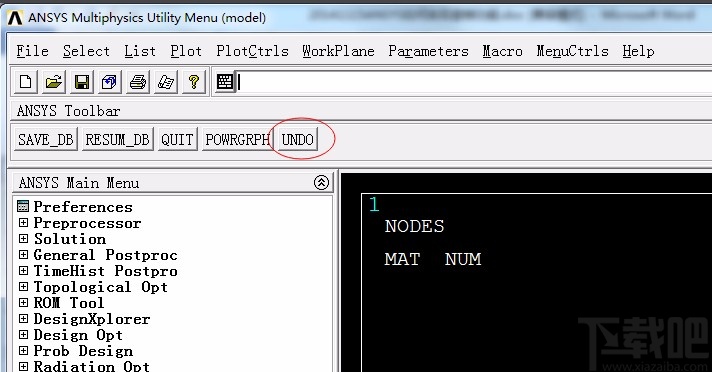Click the Image Capture printer icon
The width and height of the screenshot is (712, 372).
(x=138, y=82)
